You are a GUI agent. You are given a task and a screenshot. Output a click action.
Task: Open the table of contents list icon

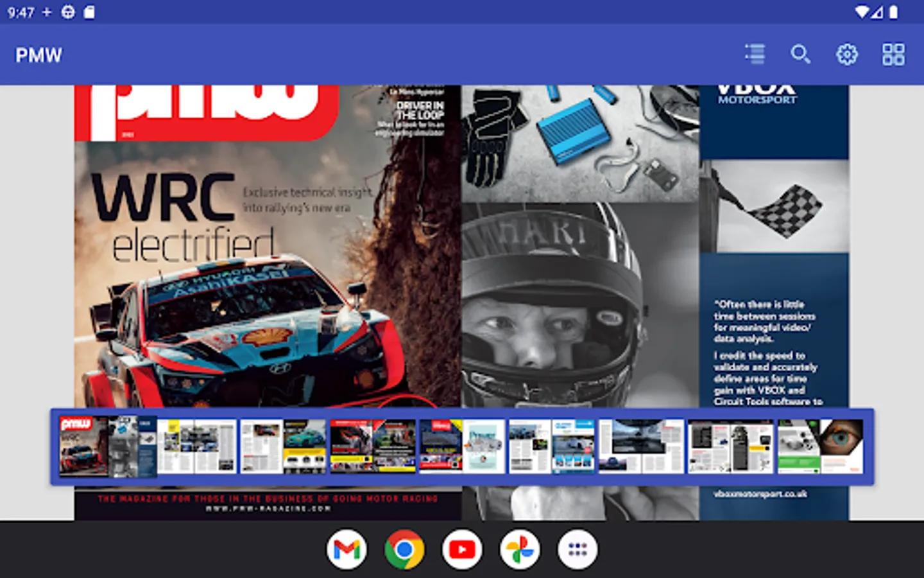pos(755,55)
